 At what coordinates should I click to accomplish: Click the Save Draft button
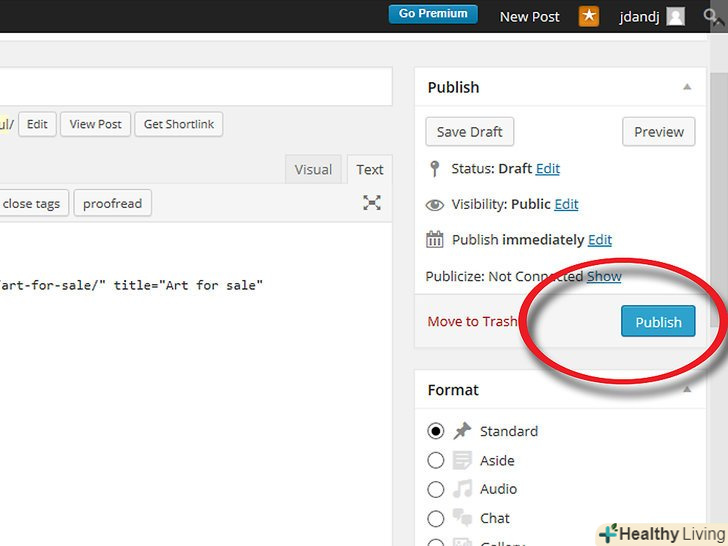(470, 132)
